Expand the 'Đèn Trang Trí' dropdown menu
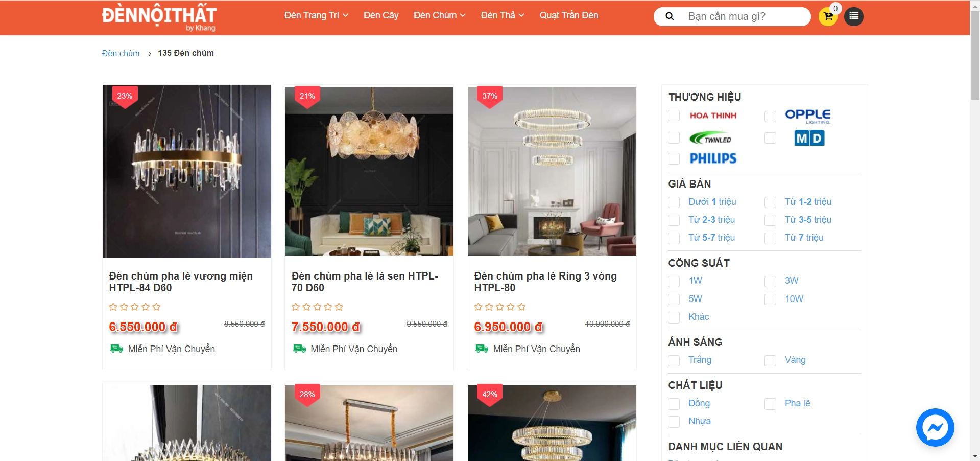Screen dimensions: 980x461 [x=316, y=15]
